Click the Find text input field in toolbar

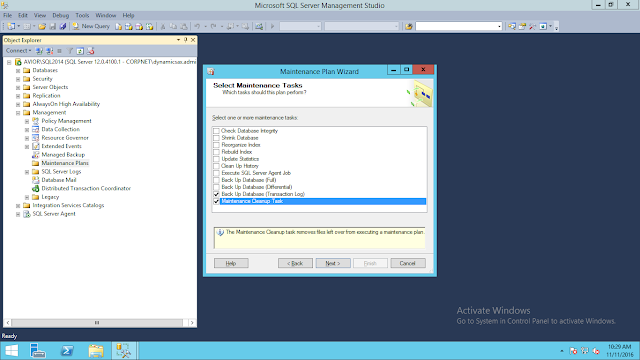[x=456, y=27]
